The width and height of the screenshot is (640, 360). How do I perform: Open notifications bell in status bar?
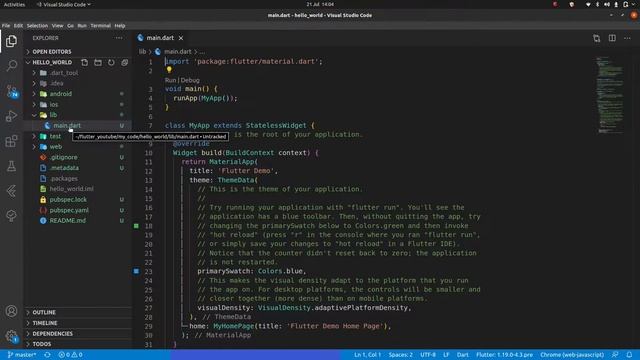tap(629, 355)
